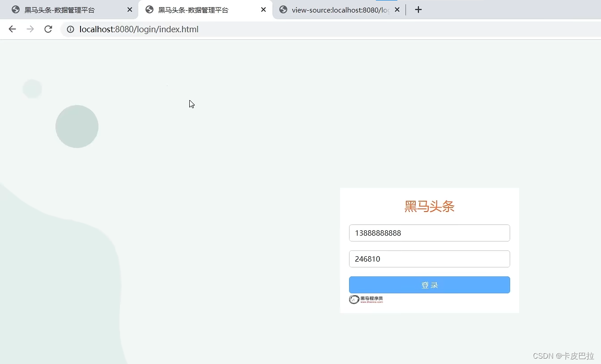Close the active second 黑马头条 tab
This screenshot has width=601, height=364.
pos(264,9)
